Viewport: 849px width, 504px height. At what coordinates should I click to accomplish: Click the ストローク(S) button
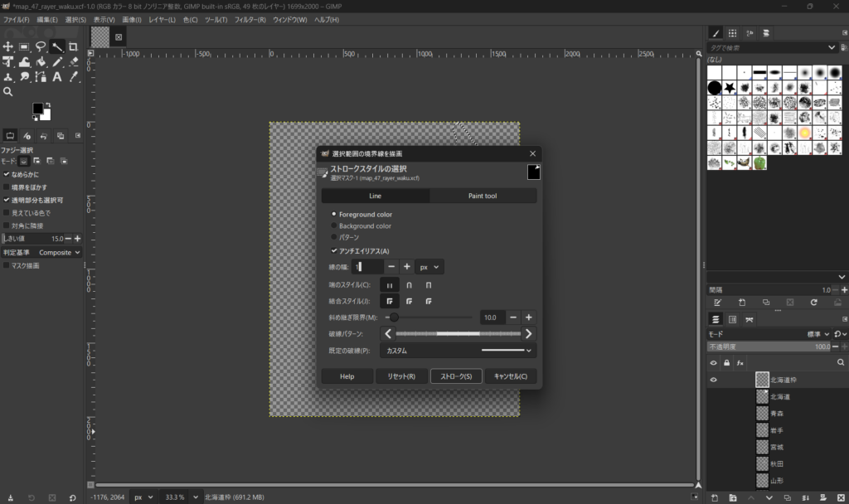(x=456, y=376)
